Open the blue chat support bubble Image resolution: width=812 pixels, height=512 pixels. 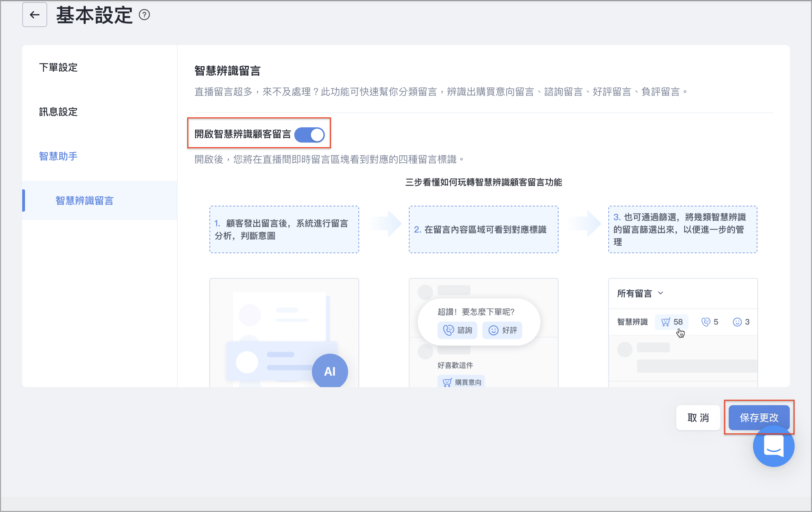pos(773,446)
